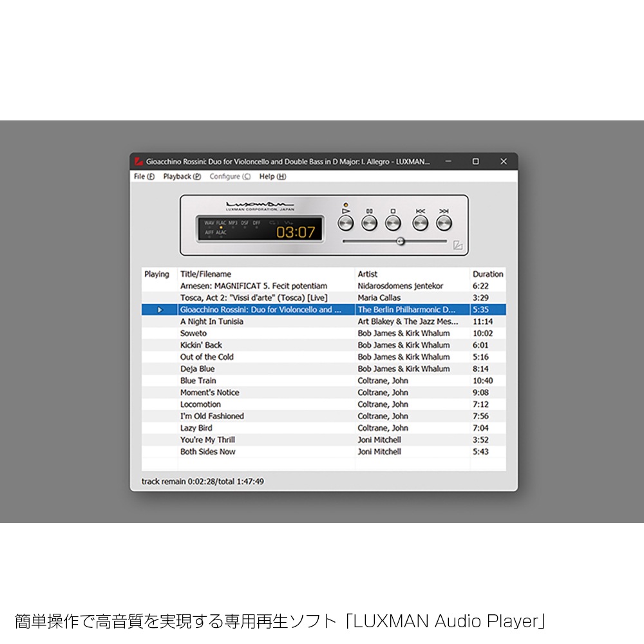The height and width of the screenshot is (644, 644).
Task: Skip to previous track knob
Action: (x=420, y=223)
